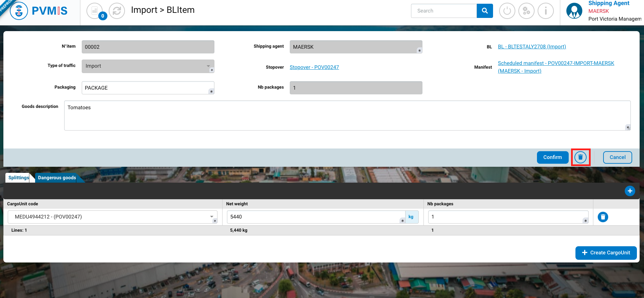Select the Splittings tab
Image resolution: width=644 pixels, height=298 pixels.
click(x=19, y=178)
